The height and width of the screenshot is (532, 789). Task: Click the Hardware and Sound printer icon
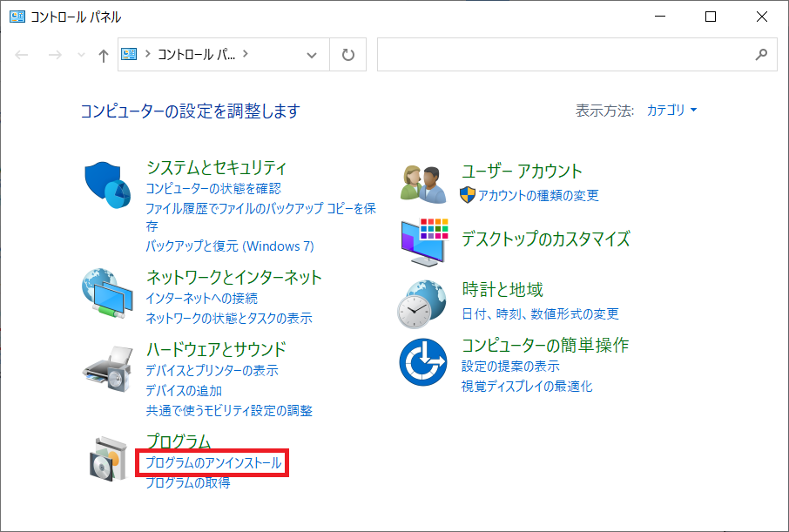coord(106,368)
